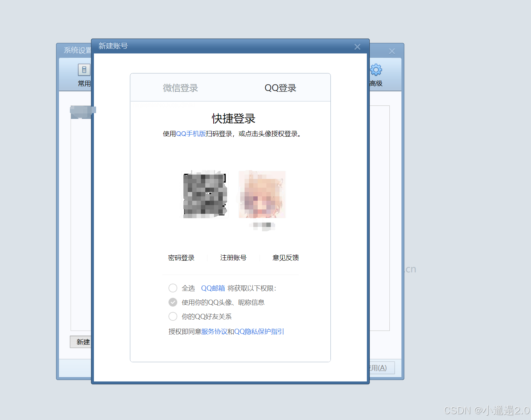
Task: Switch to the 微信登录 tab
Action: 180,88
